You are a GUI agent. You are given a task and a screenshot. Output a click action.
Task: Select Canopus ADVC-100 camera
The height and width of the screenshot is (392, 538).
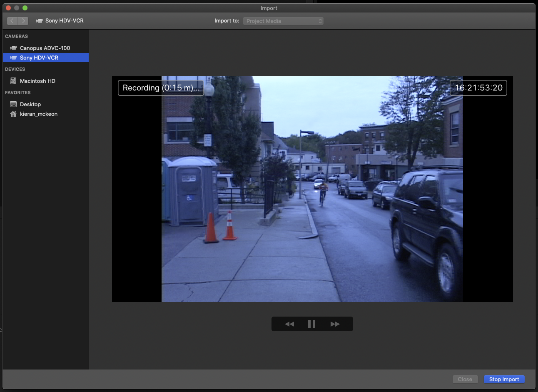pos(46,48)
